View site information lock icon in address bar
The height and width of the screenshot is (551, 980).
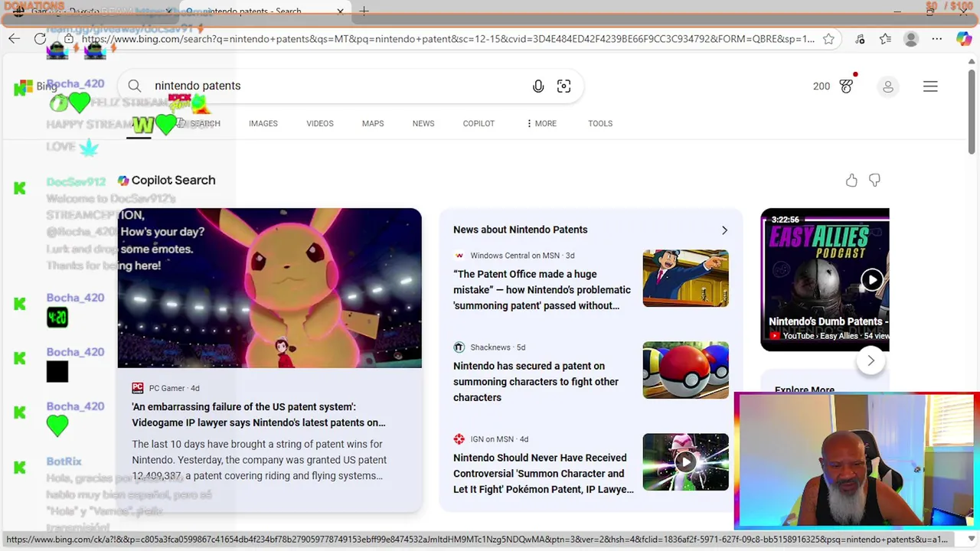69,39
